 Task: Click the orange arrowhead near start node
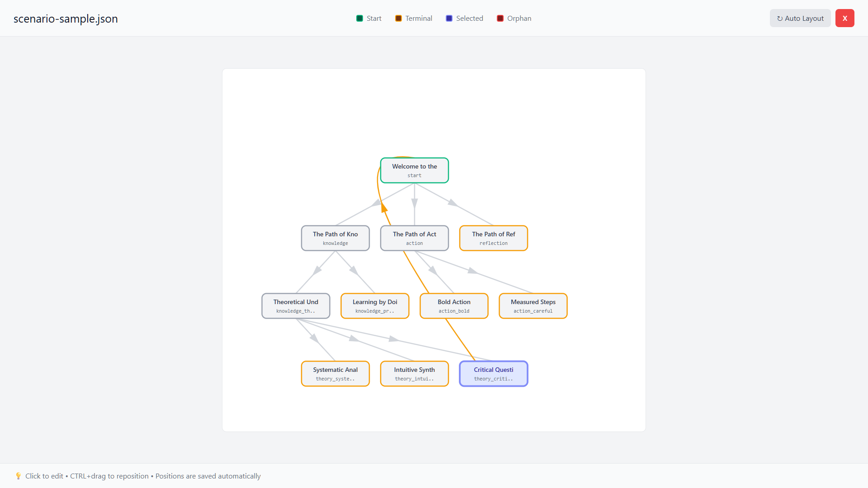point(384,207)
